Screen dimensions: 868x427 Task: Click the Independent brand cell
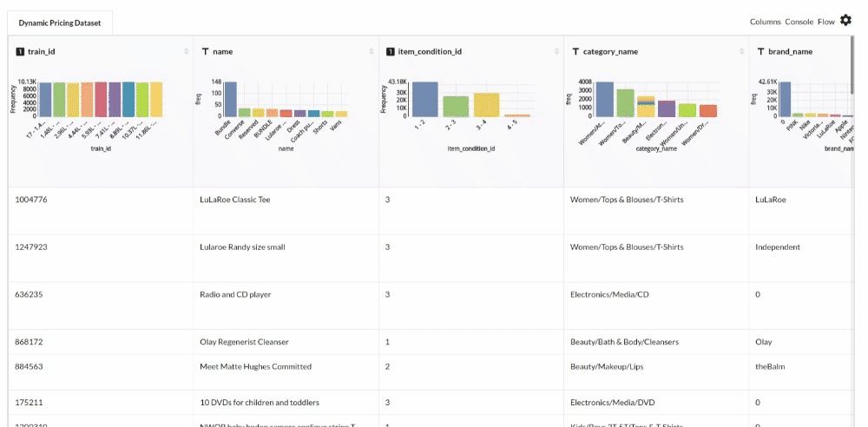(x=801, y=259)
